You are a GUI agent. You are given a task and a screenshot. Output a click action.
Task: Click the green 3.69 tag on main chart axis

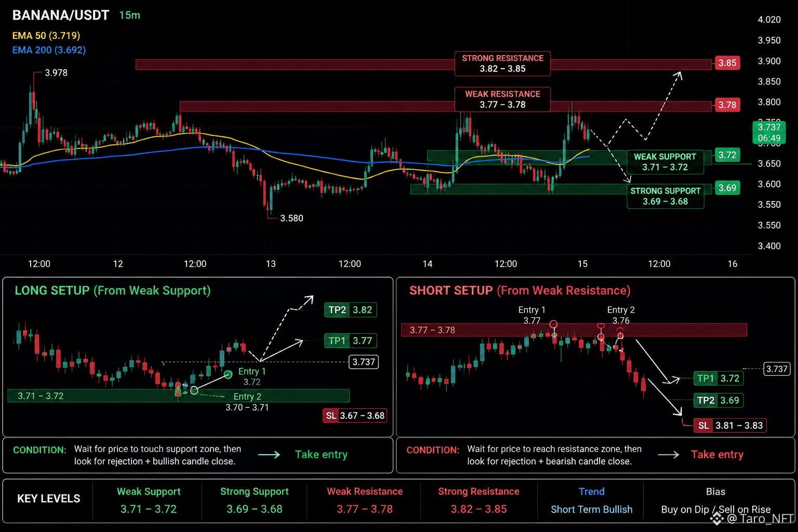click(727, 188)
